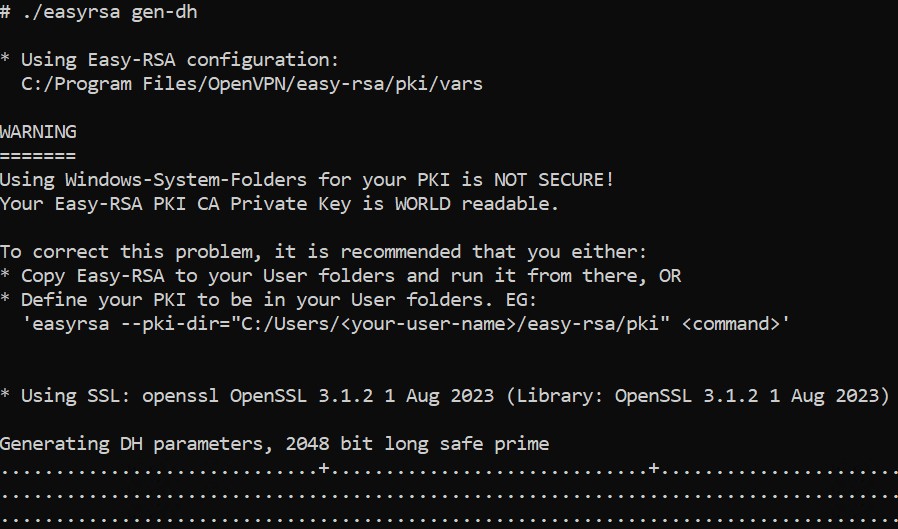Click the 'Generating DH parameters' line
This screenshot has width=898, height=529.
click(x=274, y=444)
